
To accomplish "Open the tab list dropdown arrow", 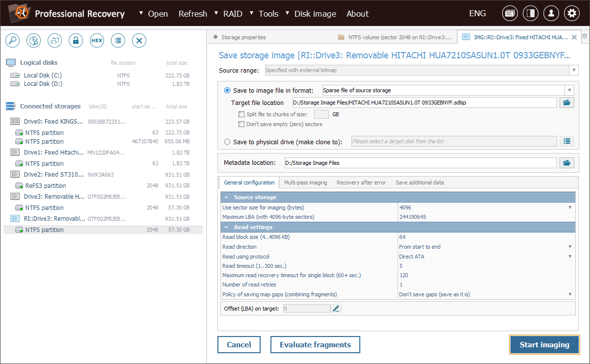I will pyautogui.click(x=585, y=37).
